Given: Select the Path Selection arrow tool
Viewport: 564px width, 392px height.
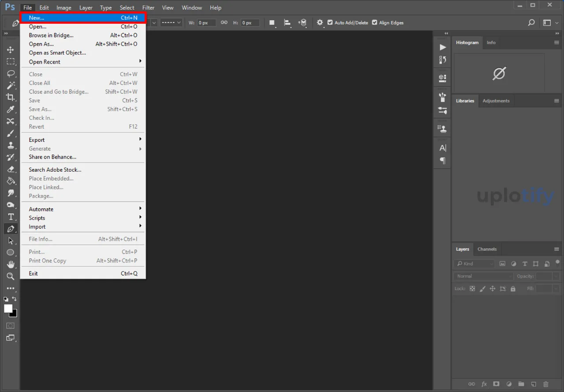Looking at the screenshot, I should tap(11, 241).
